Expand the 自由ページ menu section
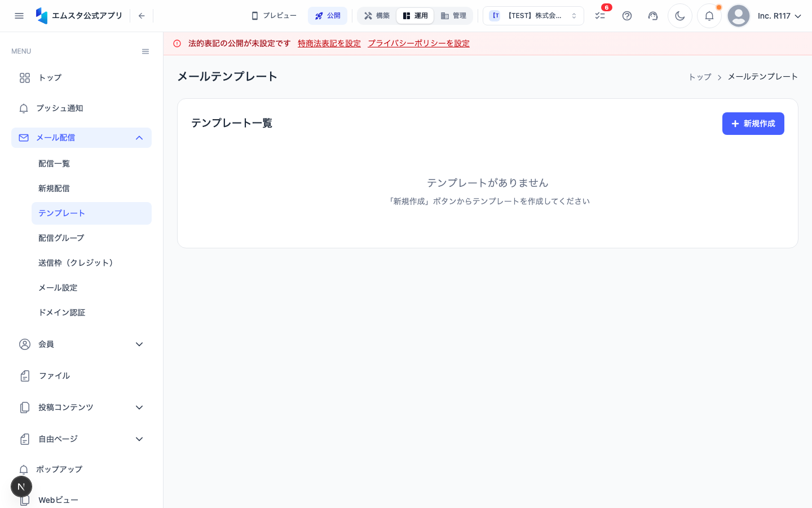Viewport: 812px width, 508px height. (81, 439)
